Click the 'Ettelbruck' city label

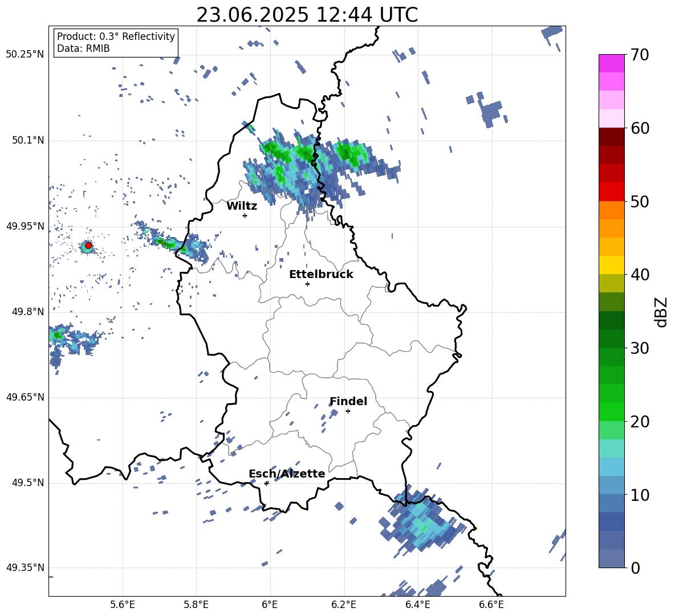pos(321,275)
